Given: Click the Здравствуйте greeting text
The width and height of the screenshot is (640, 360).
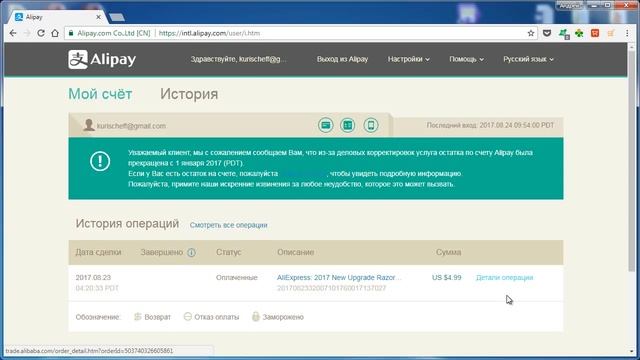Looking at the screenshot, I should 238,59.
